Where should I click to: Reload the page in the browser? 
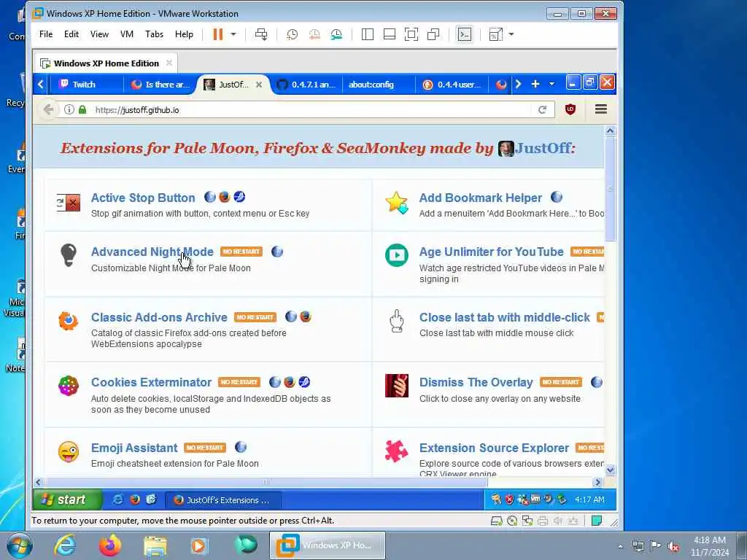tap(542, 110)
